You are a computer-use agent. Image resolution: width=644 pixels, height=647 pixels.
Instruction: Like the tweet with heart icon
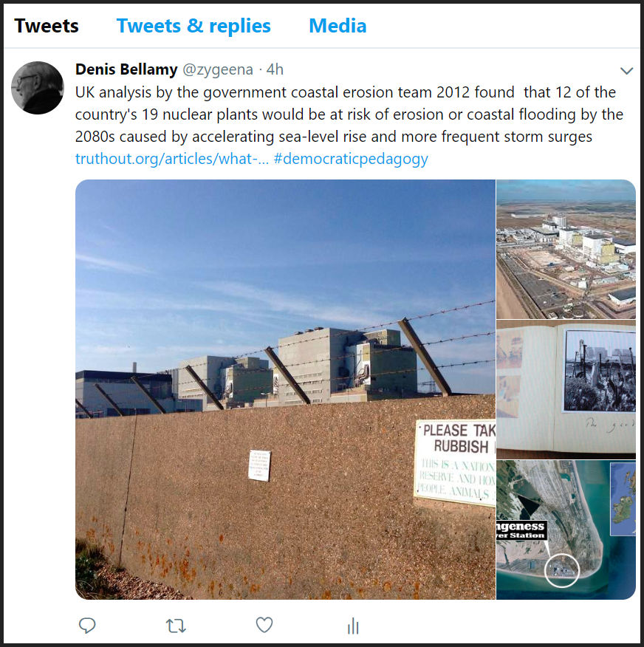pyautogui.click(x=264, y=625)
